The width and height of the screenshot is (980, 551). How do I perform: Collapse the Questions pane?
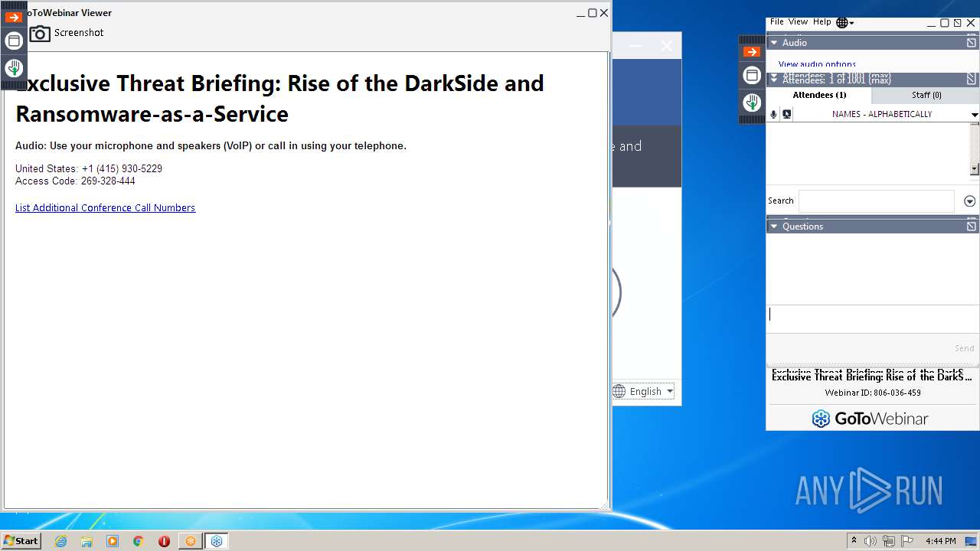pos(774,227)
